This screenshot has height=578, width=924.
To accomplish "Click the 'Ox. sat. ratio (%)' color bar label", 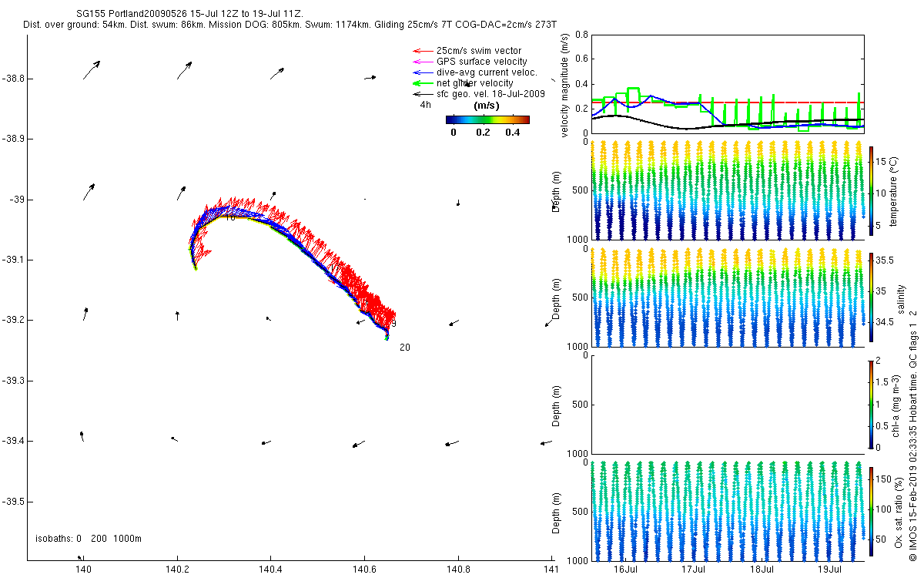I will click(x=899, y=511).
